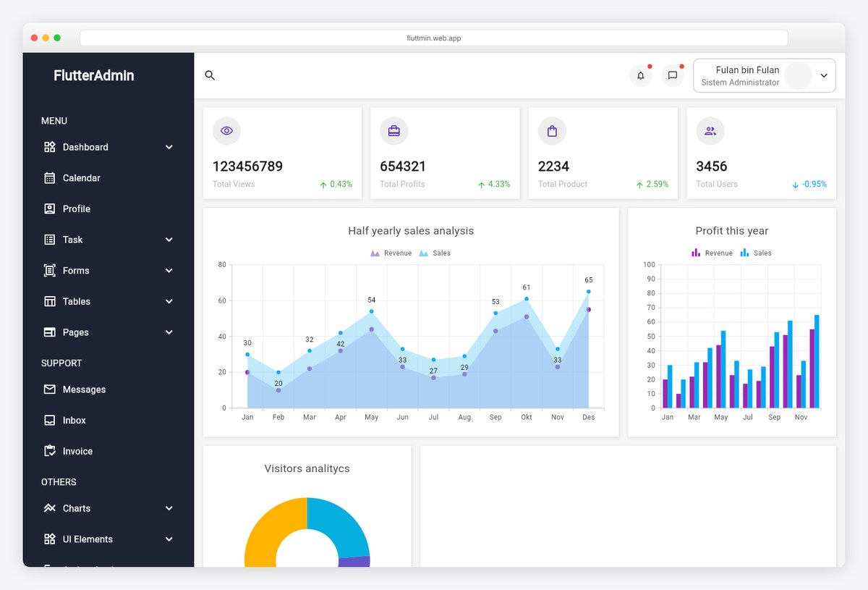Image resolution: width=868 pixels, height=590 pixels.
Task: Expand the Charts menu chevron
Action: point(169,508)
